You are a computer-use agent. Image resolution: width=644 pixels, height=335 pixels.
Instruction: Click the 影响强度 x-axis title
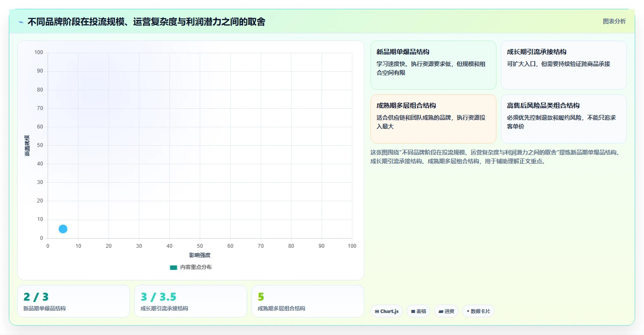pyautogui.click(x=200, y=255)
